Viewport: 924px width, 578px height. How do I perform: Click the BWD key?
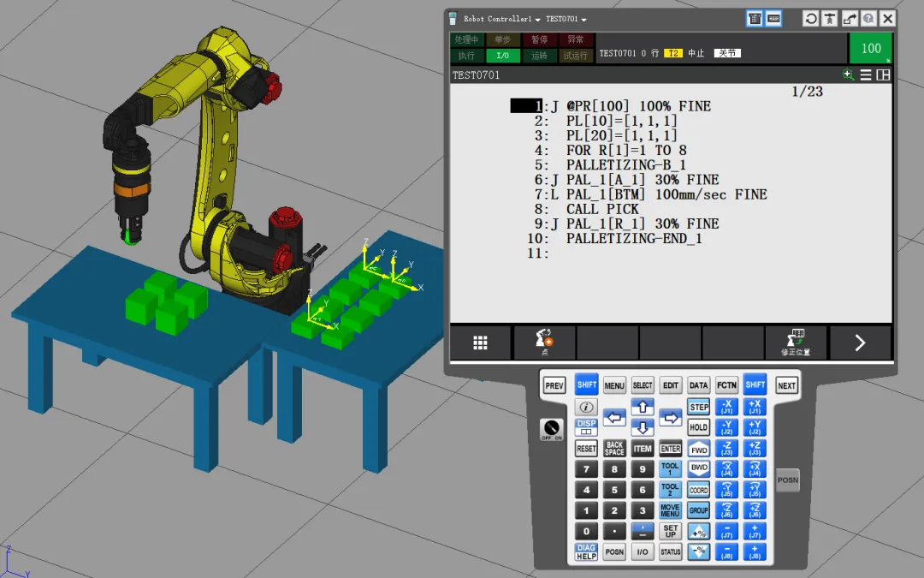tap(699, 469)
